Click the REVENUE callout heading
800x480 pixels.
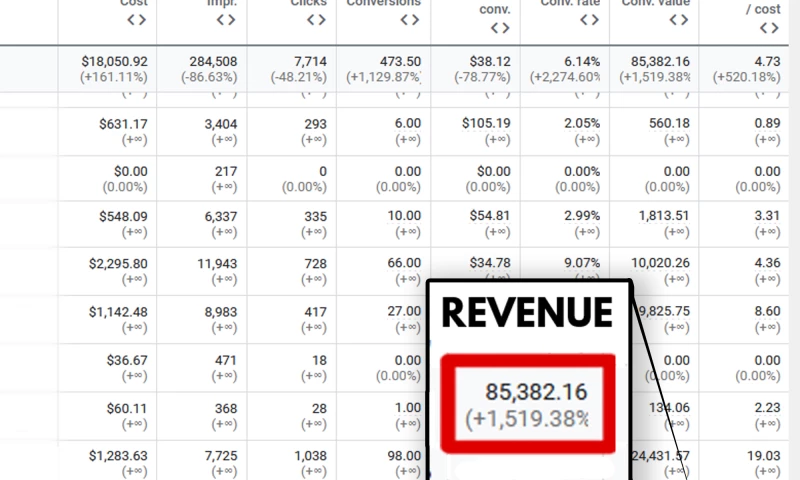(527, 313)
